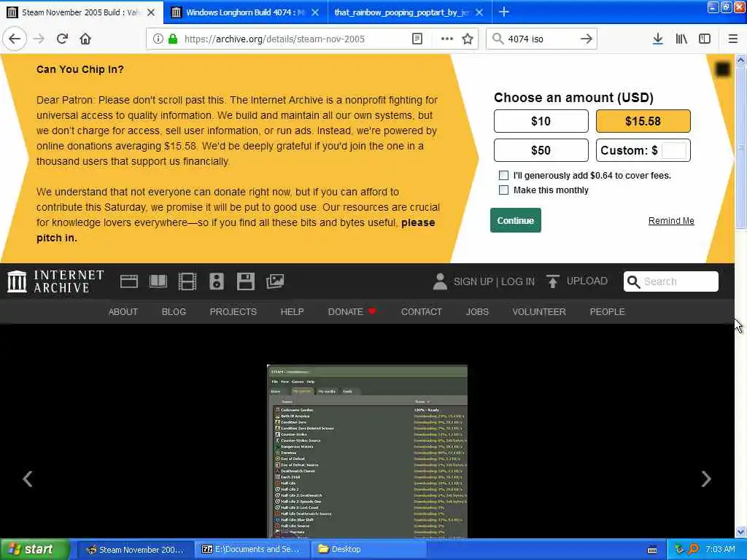
Task: Click the UPLOAD link
Action: 587,281
